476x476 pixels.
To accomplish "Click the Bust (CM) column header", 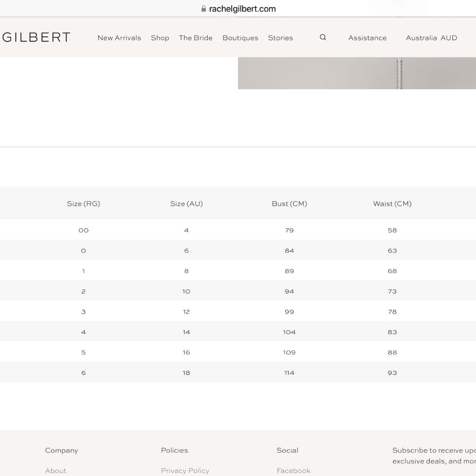I will click(289, 203).
